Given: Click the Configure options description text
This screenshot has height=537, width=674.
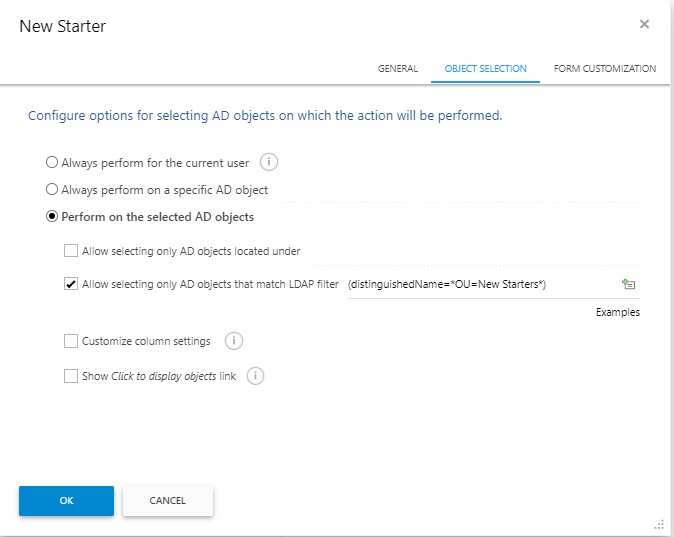Looking at the screenshot, I should point(265,116).
